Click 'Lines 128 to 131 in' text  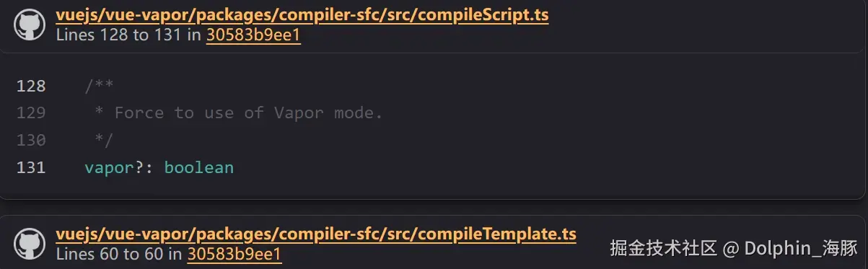(x=128, y=35)
